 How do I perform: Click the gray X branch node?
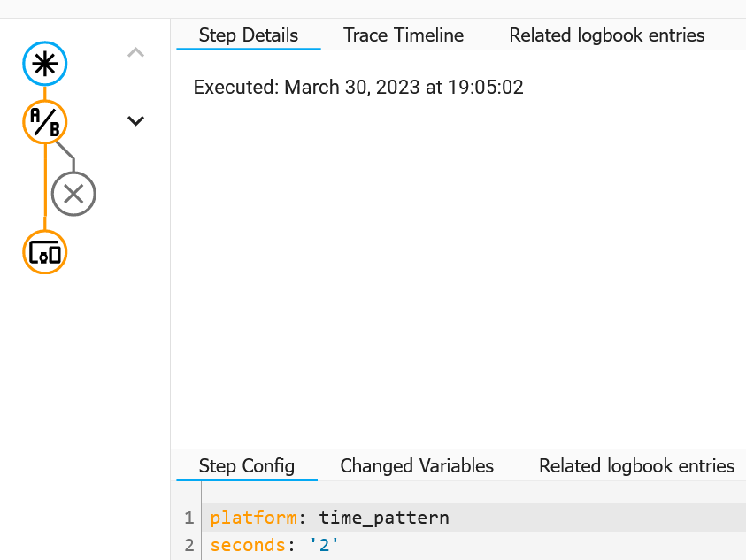point(73,194)
